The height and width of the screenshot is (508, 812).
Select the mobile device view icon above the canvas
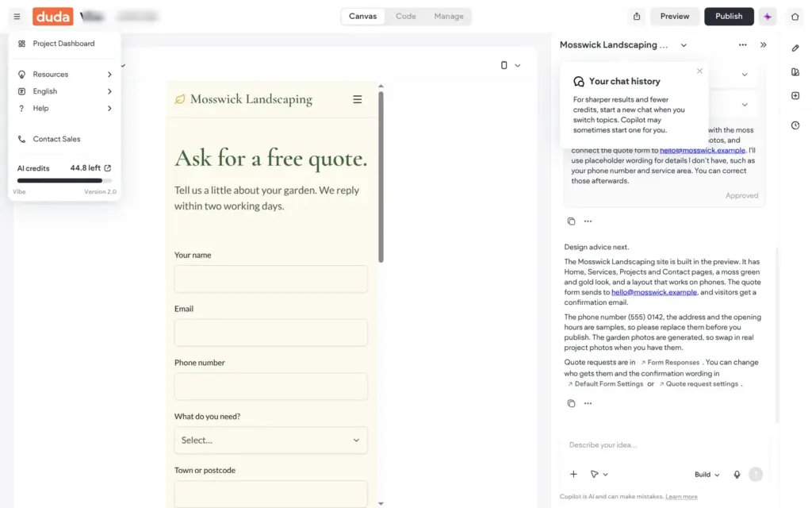(504, 65)
